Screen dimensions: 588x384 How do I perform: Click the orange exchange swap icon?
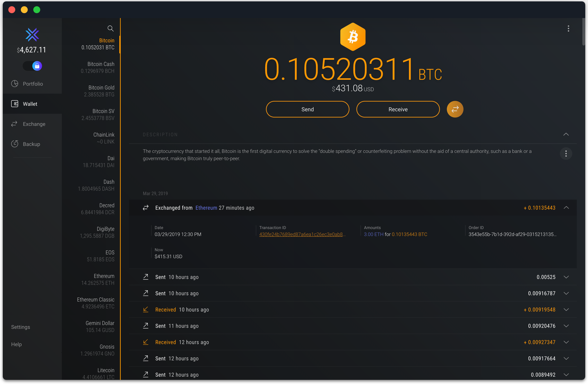pos(455,109)
